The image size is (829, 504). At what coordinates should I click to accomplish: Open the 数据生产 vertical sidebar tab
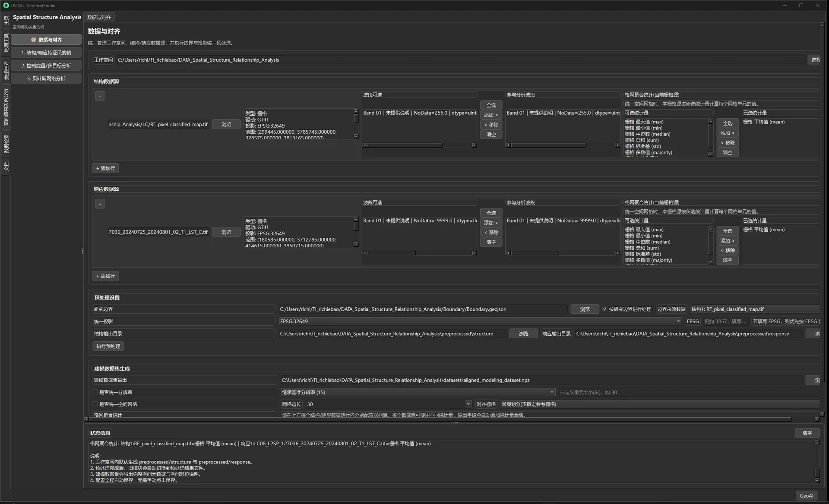6,70
